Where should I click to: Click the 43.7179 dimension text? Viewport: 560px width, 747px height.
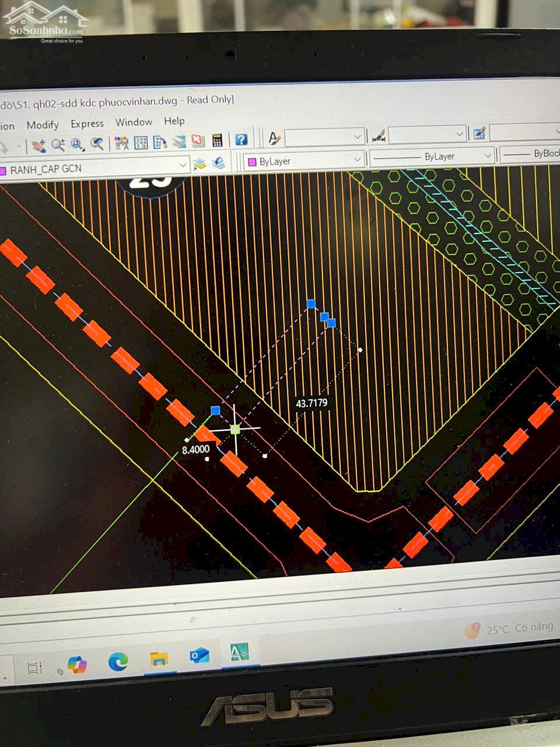pos(311,403)
